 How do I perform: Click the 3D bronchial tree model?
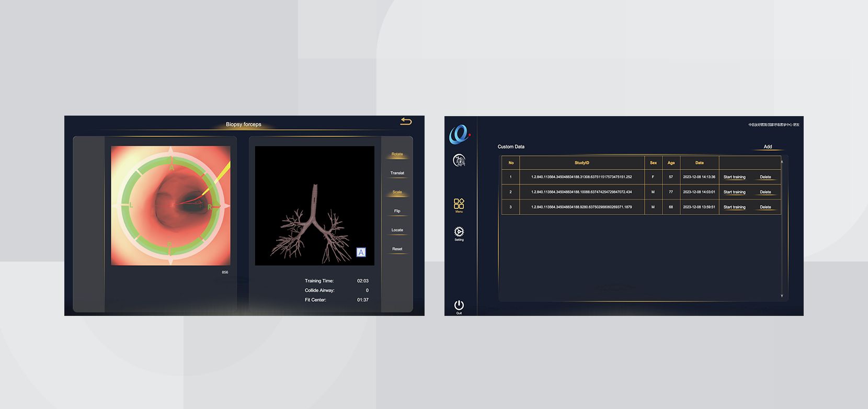[314, 206]
